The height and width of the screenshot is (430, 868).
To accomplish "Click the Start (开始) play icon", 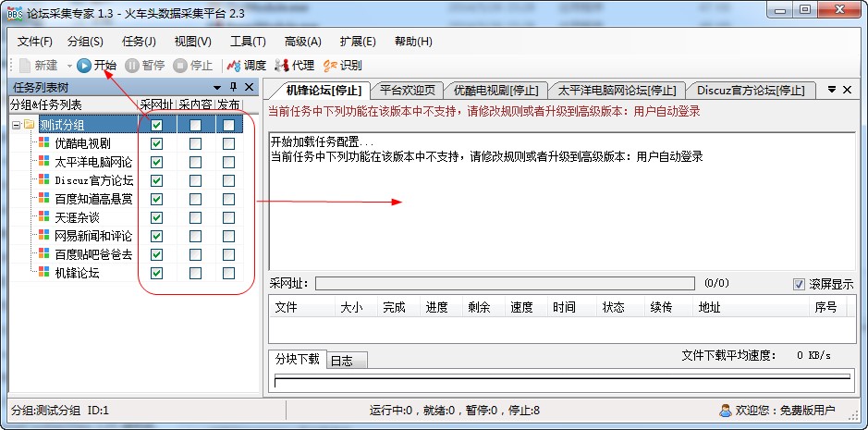I will [x=83, y=66].
